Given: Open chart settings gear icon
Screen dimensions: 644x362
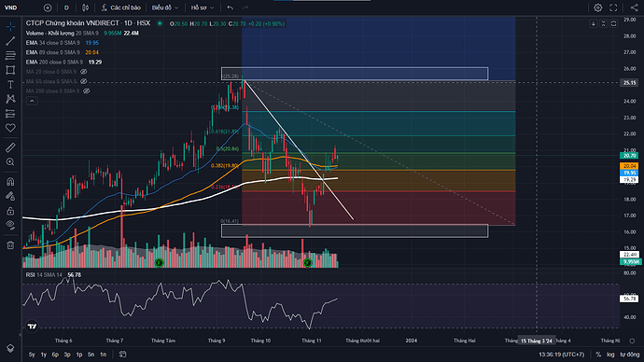Looking at the screenshot, I should (x=598, y=7).
